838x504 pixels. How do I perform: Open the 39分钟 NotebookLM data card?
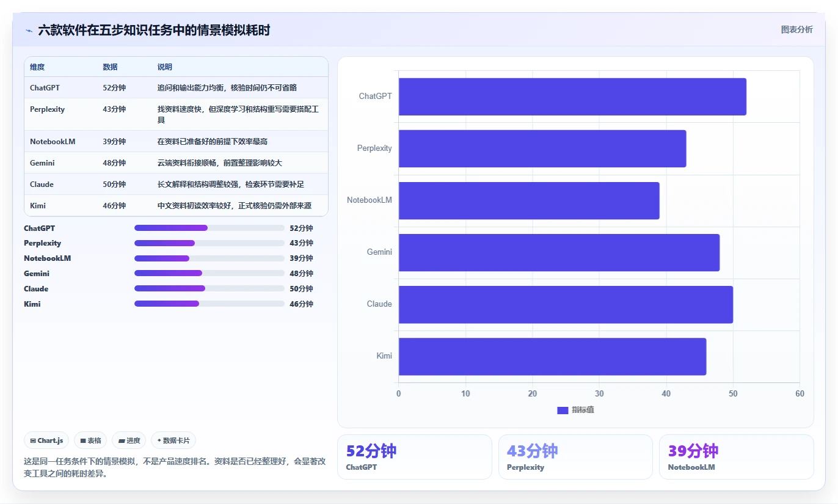click(736, 457)
